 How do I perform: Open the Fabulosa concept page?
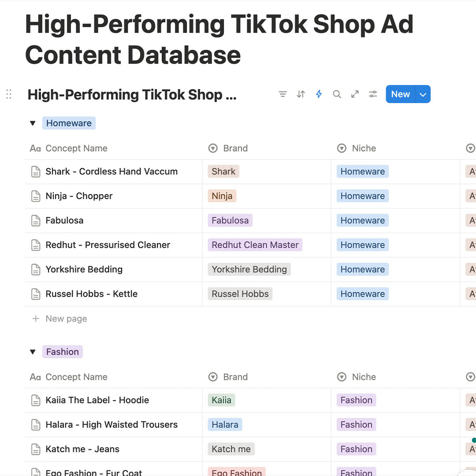[x=64, y=220]
